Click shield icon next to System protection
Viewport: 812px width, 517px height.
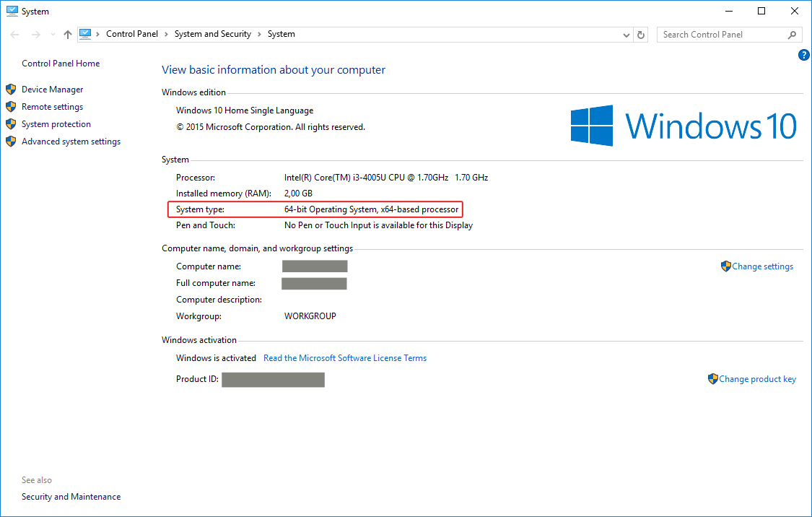(11, 123)
